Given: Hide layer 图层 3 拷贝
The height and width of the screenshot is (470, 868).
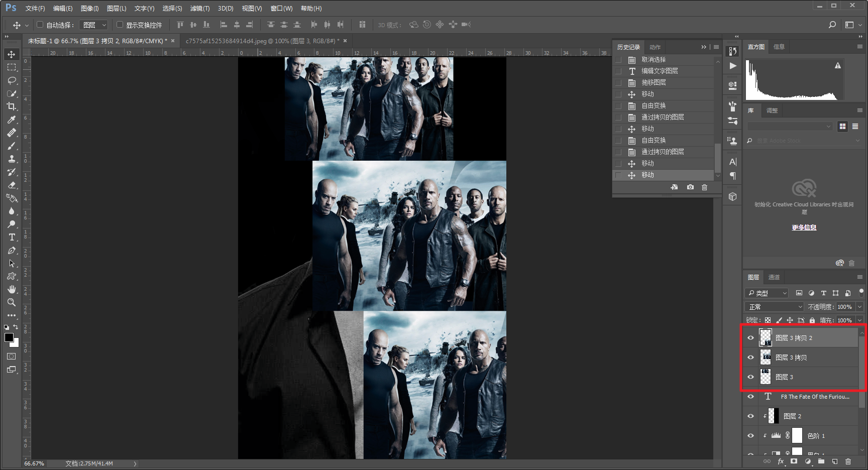Looking at the screenshot, I should coord(751,358).
